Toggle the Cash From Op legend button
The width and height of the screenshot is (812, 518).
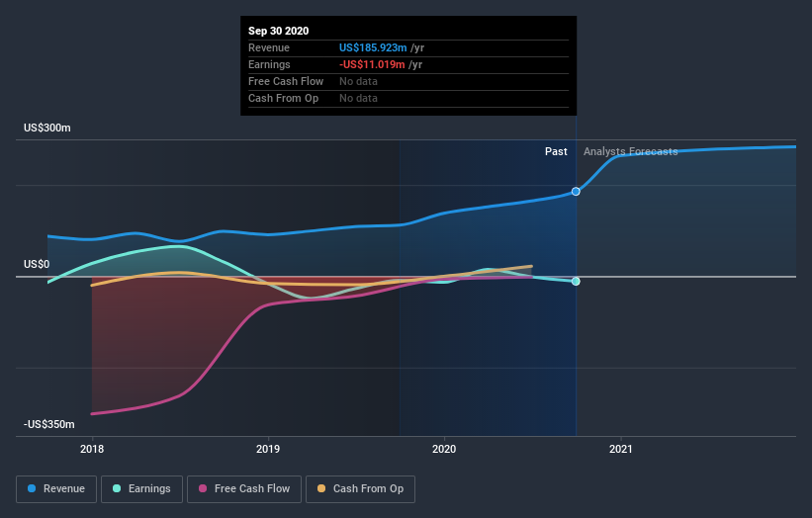point(360,489)
